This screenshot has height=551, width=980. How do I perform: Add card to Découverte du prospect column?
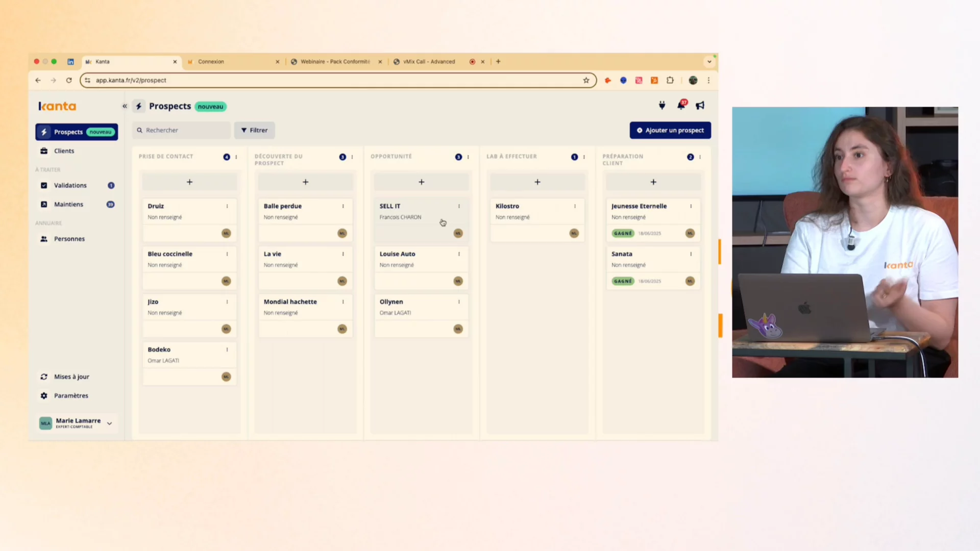click(x=305, y=182)
